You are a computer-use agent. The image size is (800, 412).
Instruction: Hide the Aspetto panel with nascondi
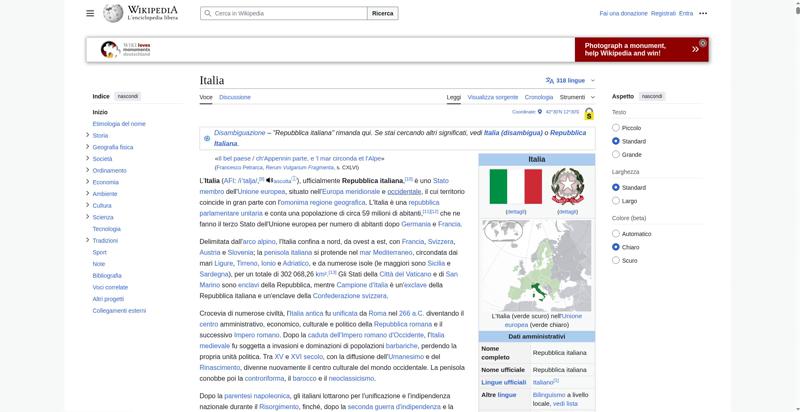point(652,96)
